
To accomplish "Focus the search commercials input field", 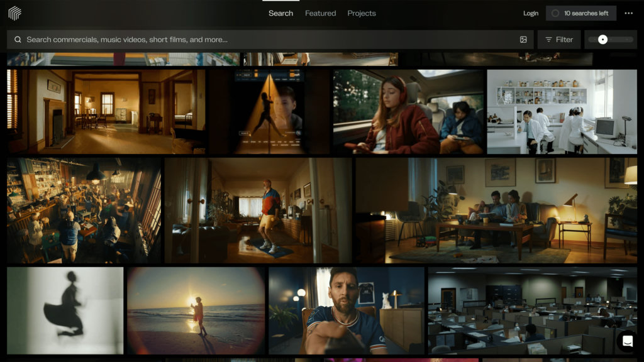I will pos(270,40).
